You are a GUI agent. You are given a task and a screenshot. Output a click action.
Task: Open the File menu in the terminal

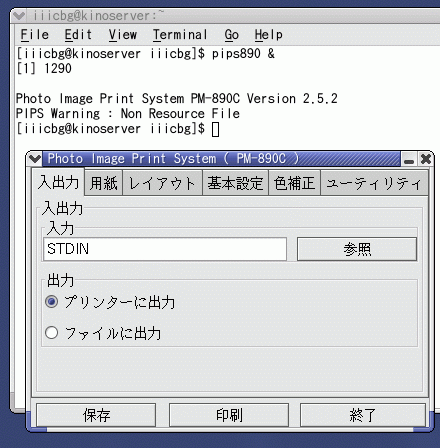click(35, 35)
